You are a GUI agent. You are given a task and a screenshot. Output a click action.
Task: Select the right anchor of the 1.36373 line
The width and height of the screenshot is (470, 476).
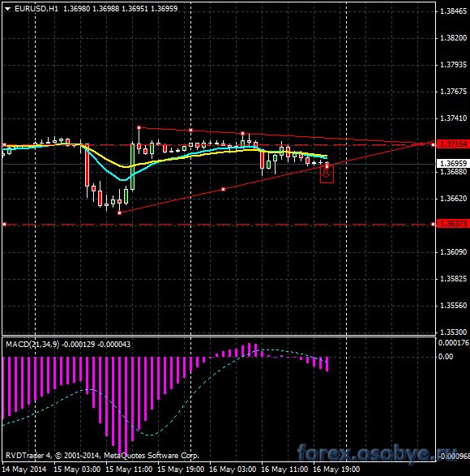(x=433, y=225)
